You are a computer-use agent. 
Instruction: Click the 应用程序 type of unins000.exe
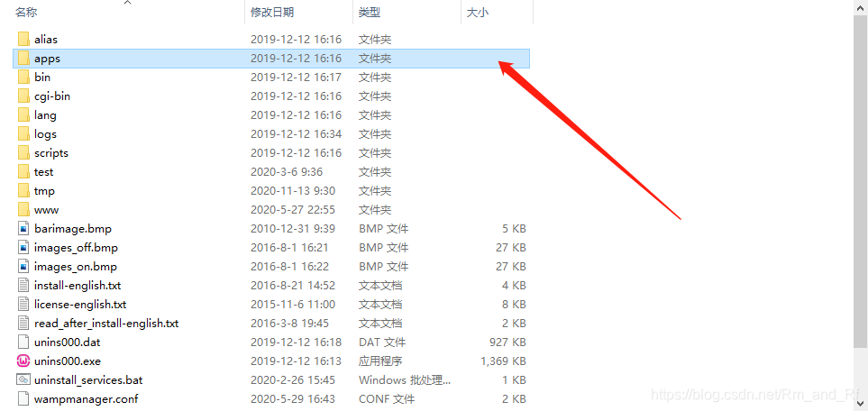point(381,361)
